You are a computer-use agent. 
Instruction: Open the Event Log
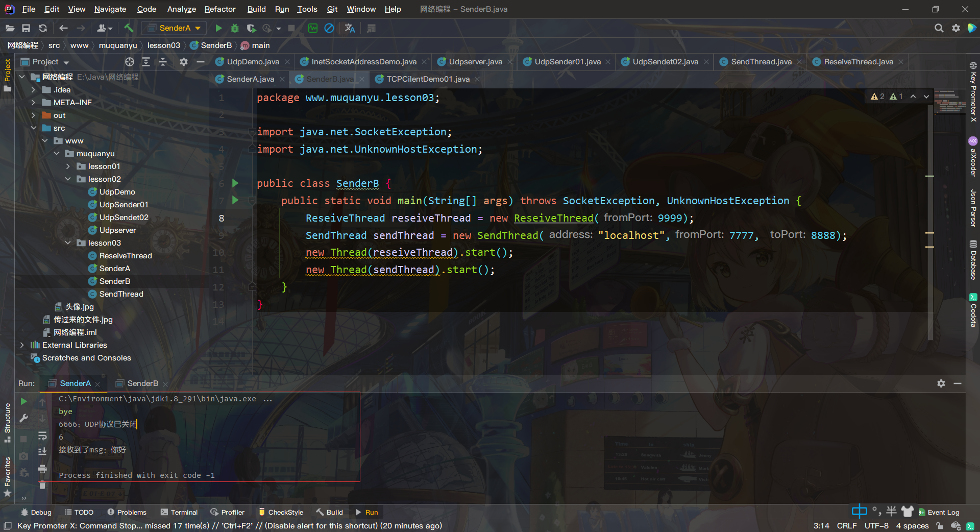[x=939, y=512]
